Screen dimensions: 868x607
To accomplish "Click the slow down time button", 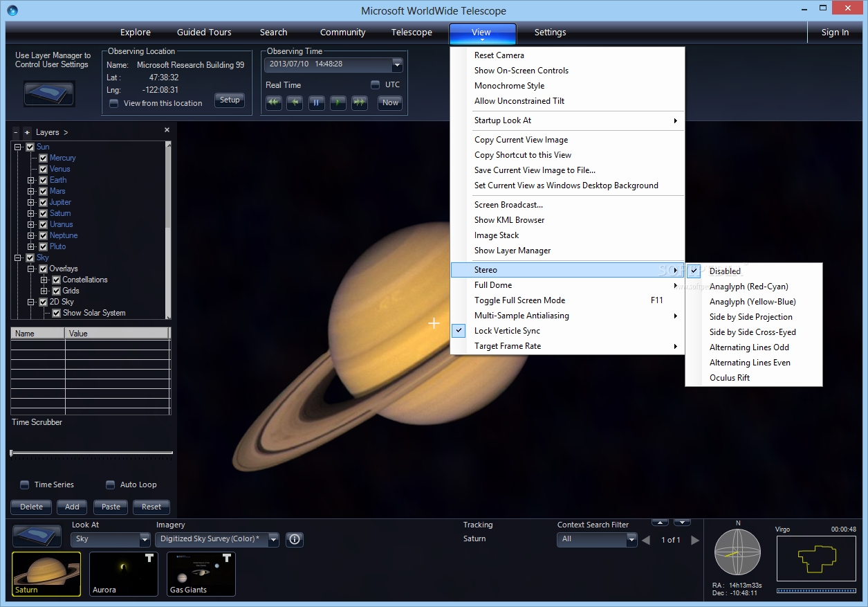I will point(295,102).
